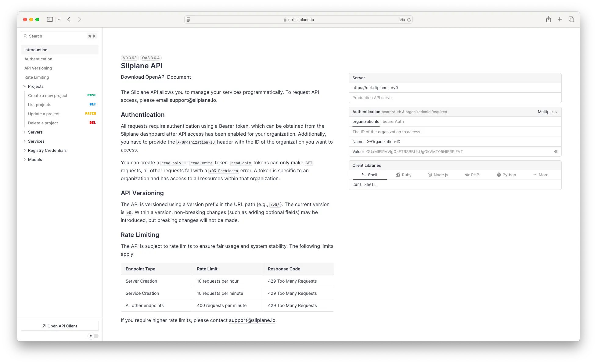
Task: Click the Safari share icon
Action: [x=548, y=19]
